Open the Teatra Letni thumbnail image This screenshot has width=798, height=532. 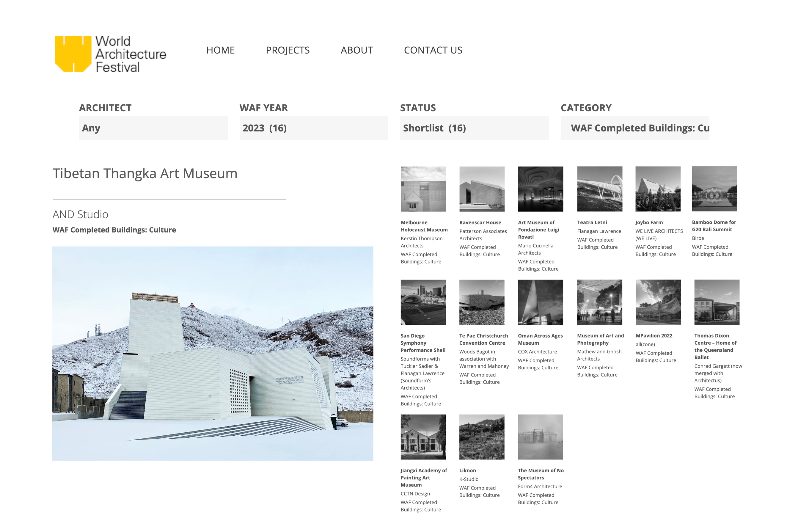[600, 189]
